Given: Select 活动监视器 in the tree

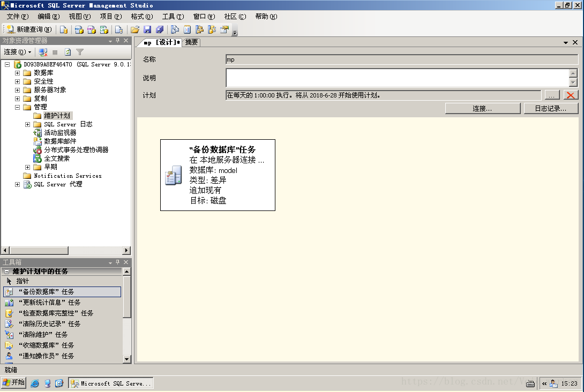Looking at the screenshot, I should click(x=60, y=132).
